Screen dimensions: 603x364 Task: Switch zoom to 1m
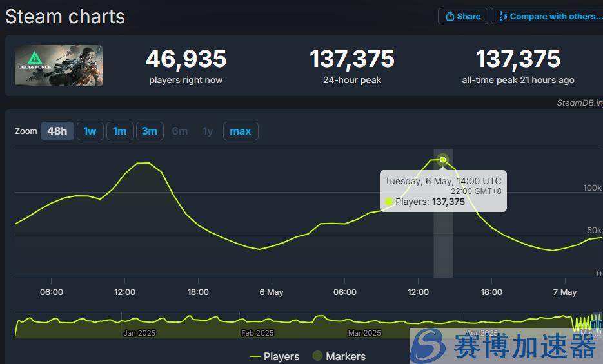(120, 131)
